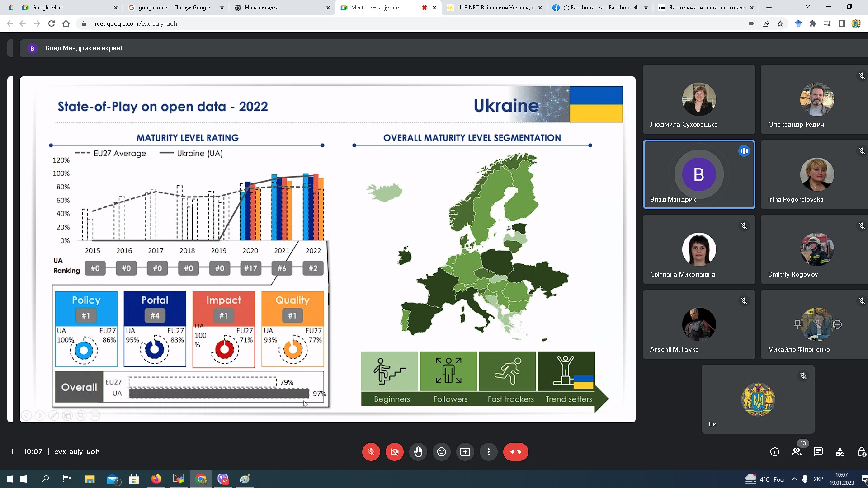The width and height of the screenshot is (868, 488).
Task: Leave the call with red button
Action: (515, 452)
